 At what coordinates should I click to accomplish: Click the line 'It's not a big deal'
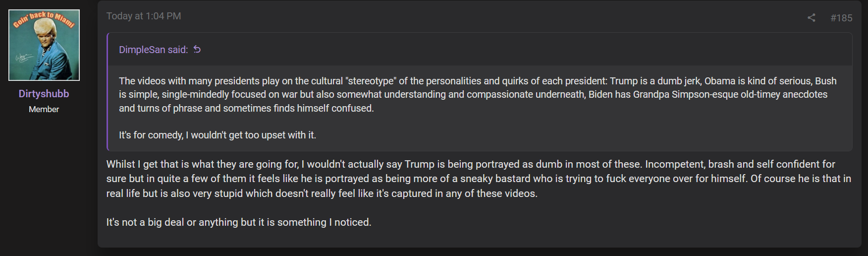click(x=239, y=222)
